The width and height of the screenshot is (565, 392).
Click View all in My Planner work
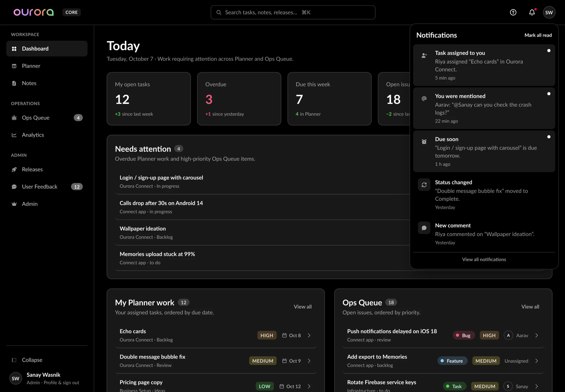coord(303,307)
